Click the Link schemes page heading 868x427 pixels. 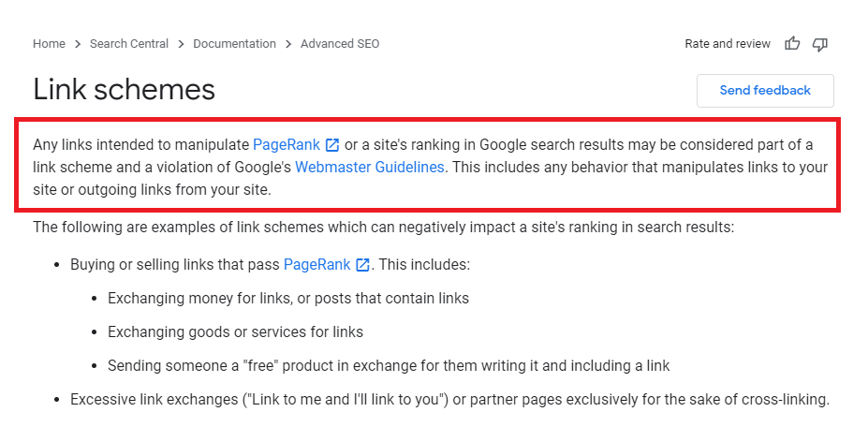point(124,89)
